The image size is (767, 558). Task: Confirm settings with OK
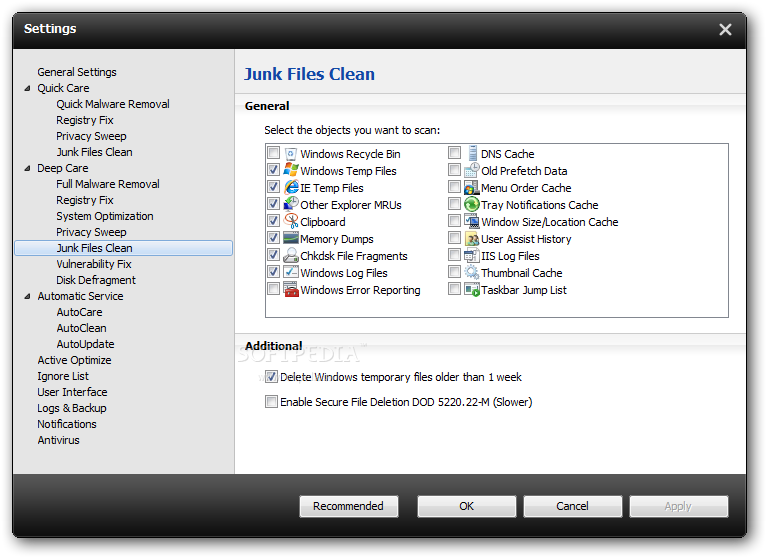click(x=467, y=506)
